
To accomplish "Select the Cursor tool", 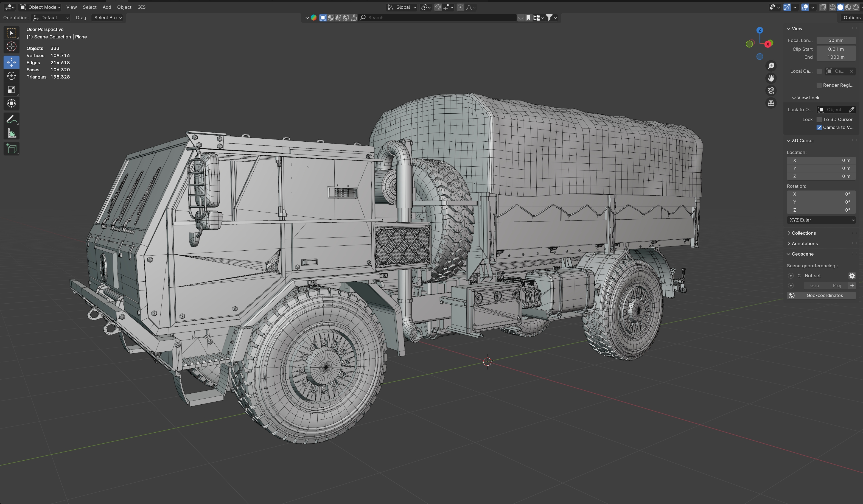I will click(11, 47).
